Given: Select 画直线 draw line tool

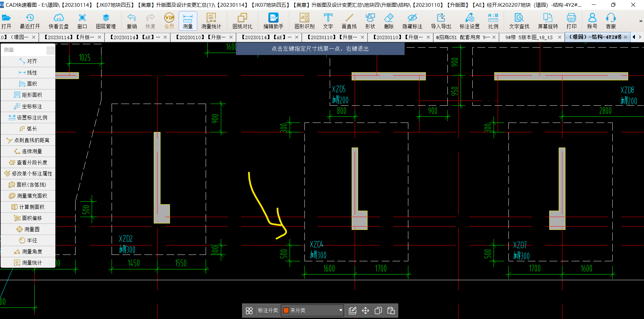Looking at the screenshot, I should pos(349,21).
